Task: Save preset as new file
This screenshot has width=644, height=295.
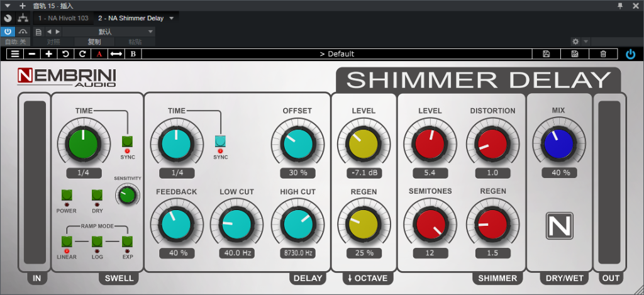Action: [575, 54]
